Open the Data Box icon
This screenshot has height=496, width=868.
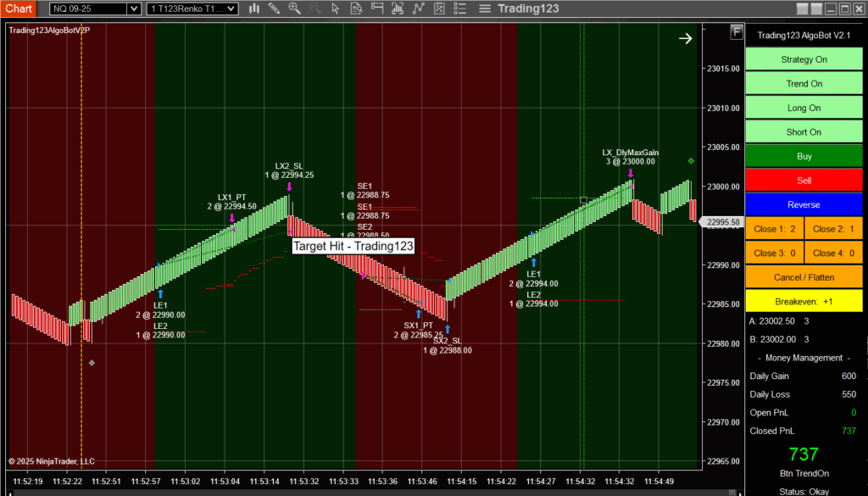pos(356,8)
